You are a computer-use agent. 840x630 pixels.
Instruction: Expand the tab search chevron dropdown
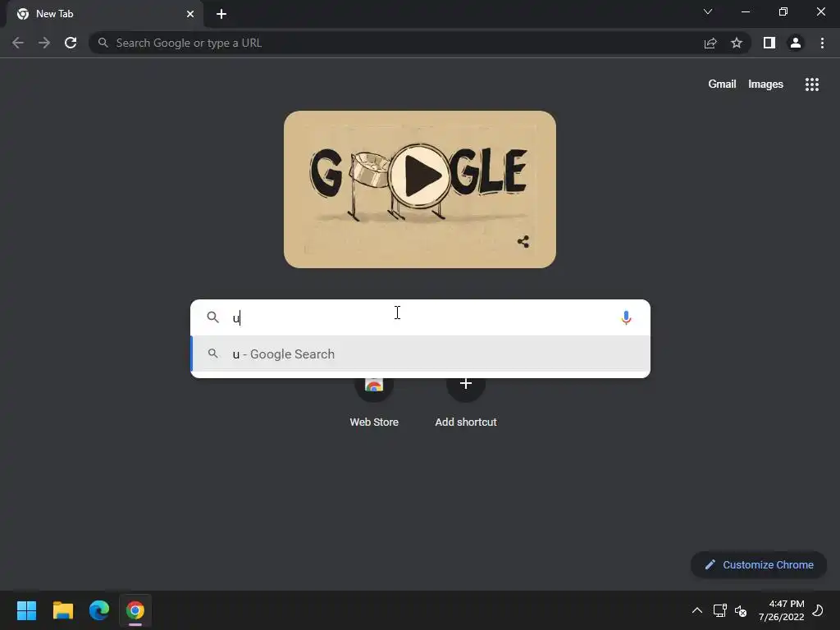pyautogui.click(x=708, y=11)
